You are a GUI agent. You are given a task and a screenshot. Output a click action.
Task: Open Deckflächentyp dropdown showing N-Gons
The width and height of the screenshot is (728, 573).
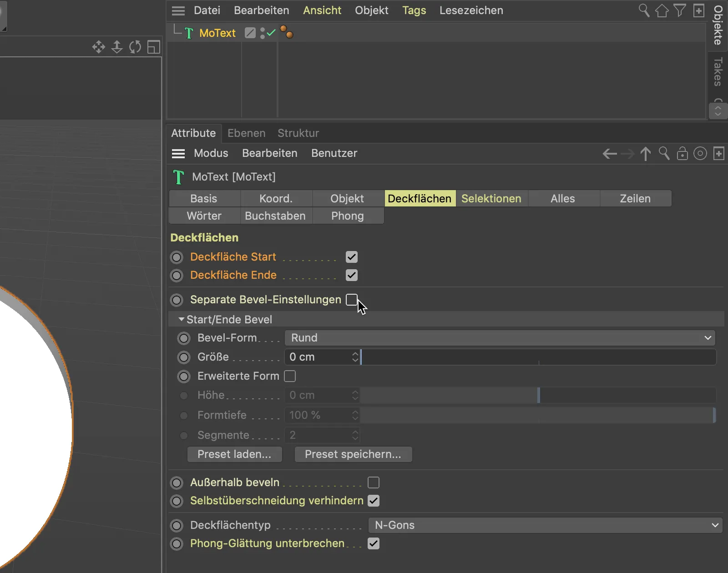[545, 525]
